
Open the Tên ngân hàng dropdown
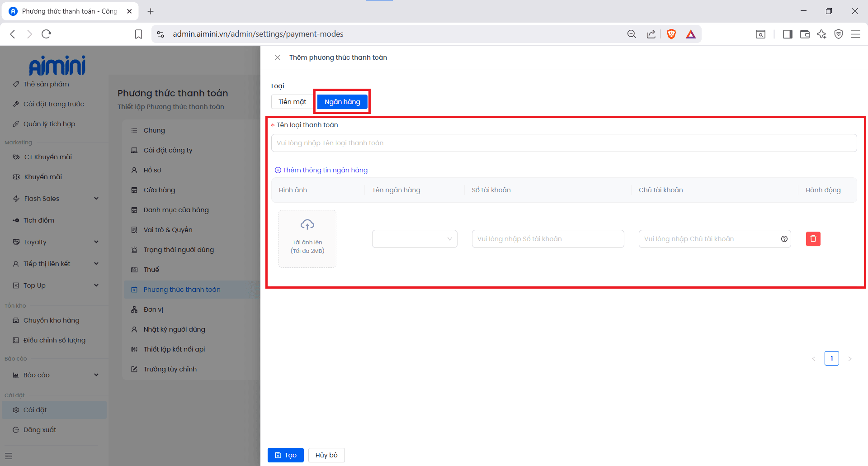(x=414, y=239)
